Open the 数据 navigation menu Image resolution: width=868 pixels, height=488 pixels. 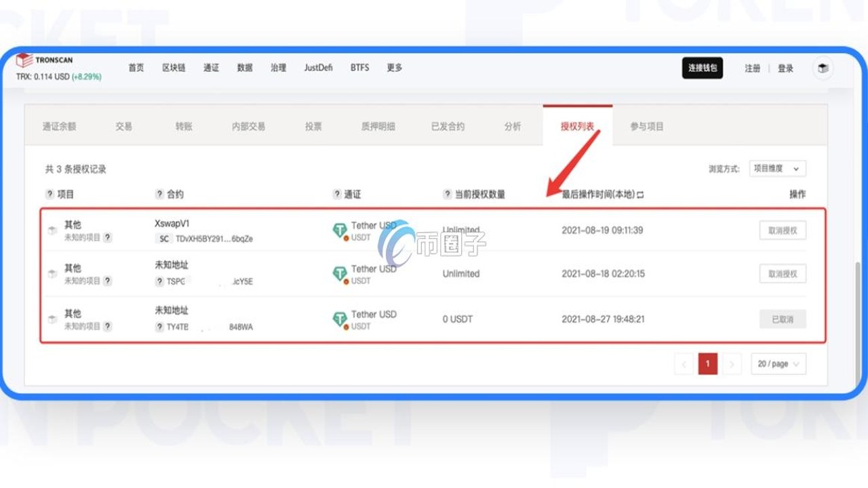click(x=245, y=68)
